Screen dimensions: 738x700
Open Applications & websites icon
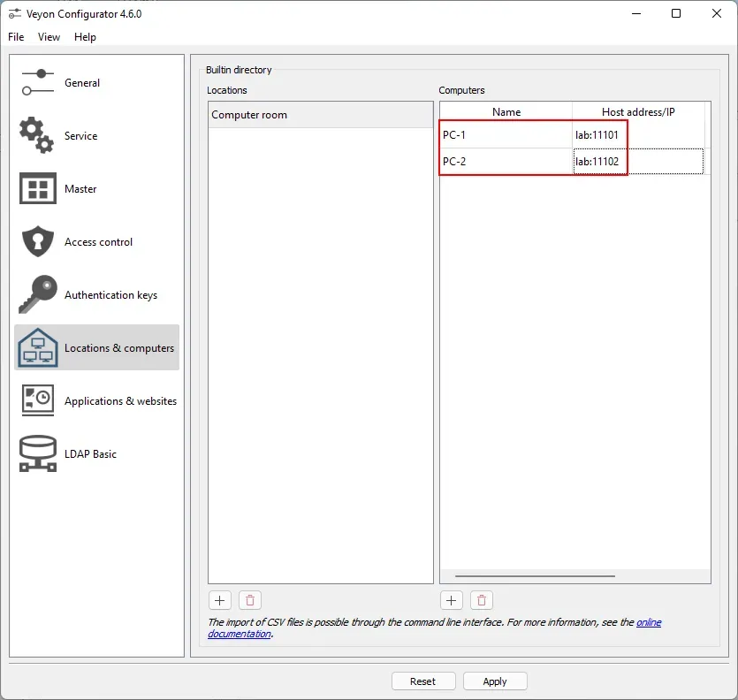click(x=38, y=400)
